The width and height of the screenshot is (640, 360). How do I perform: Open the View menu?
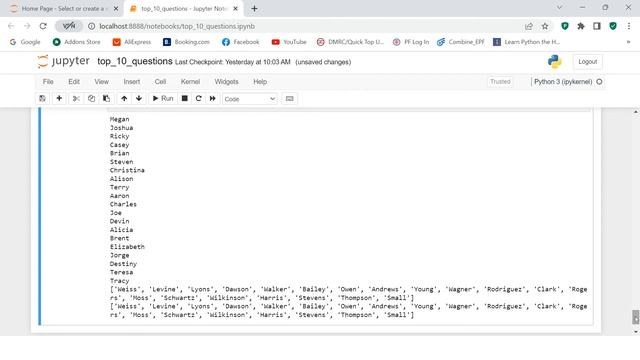[102, 82]
